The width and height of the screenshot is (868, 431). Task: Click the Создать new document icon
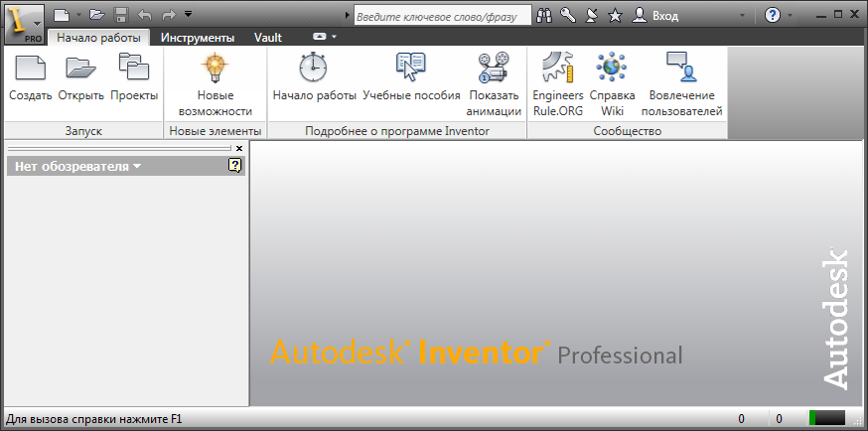click(31, 68)
